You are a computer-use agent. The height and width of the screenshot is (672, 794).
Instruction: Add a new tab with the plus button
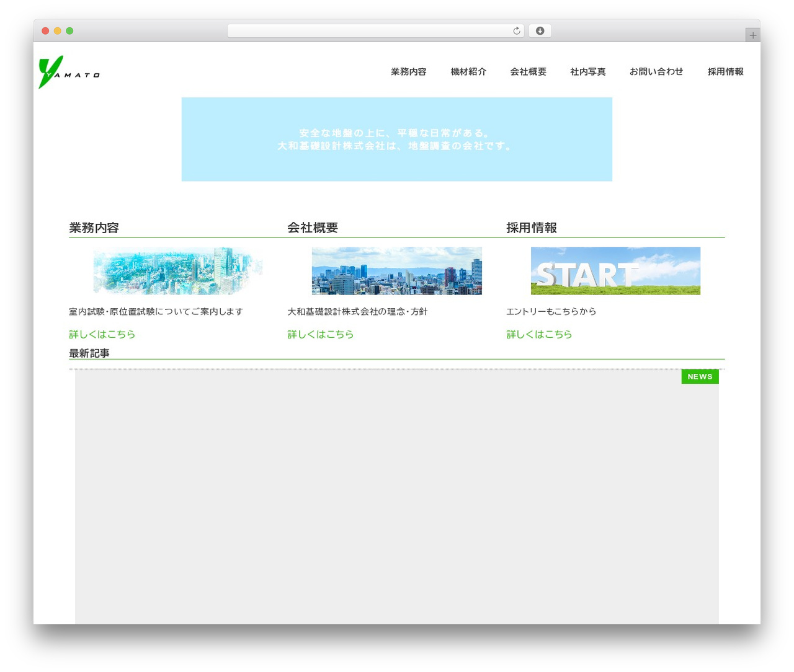coord(752,35)
